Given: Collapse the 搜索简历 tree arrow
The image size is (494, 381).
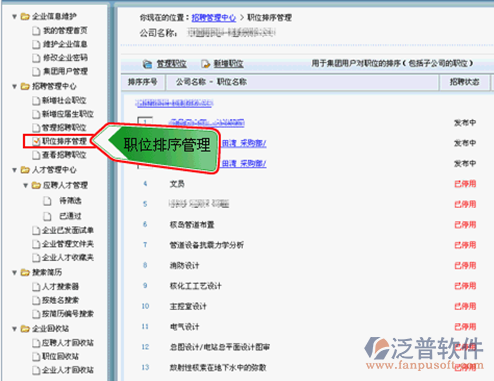Looking at the screenshot, I should tap(14, 273).
